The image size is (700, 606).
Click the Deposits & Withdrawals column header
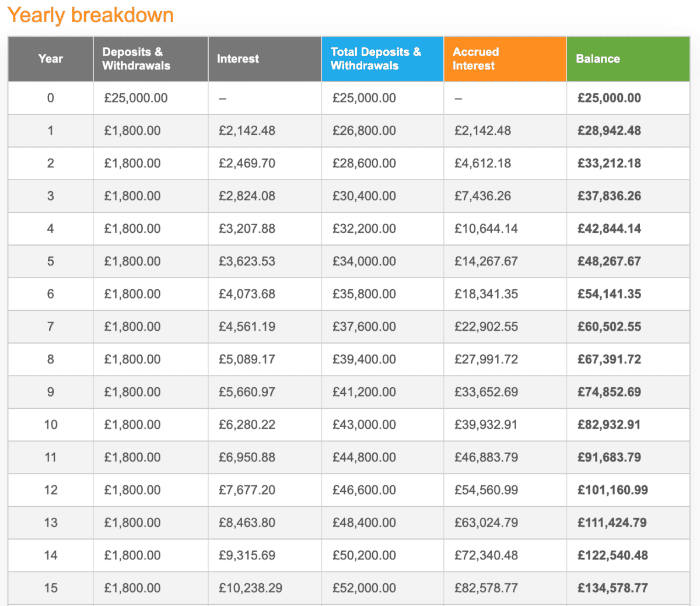[x=136, y=59]
